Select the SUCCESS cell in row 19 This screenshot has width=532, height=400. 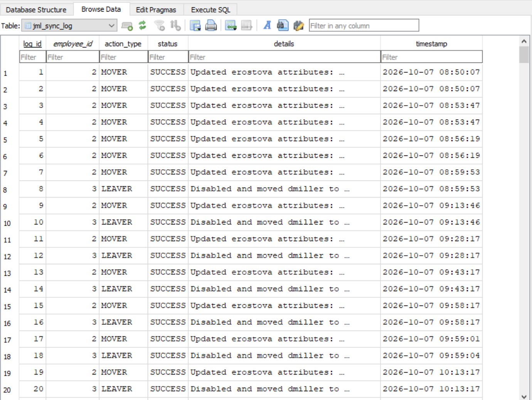[x=168, y=373]
